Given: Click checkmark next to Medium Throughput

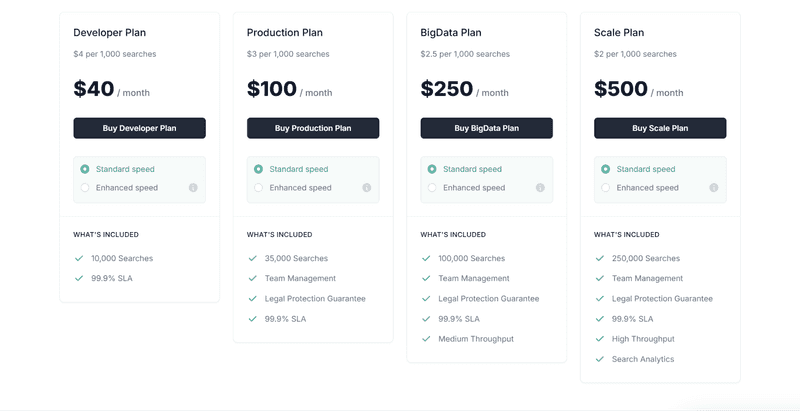Looking at the screenshot, I should pos(426,339).
